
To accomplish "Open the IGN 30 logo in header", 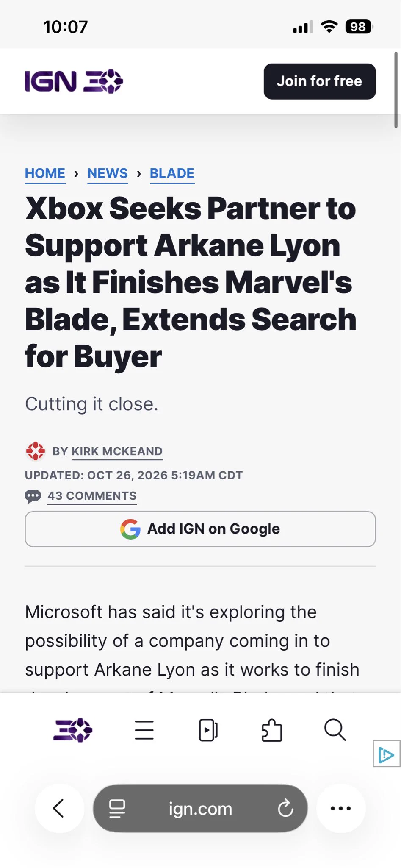I will (74, 81).
